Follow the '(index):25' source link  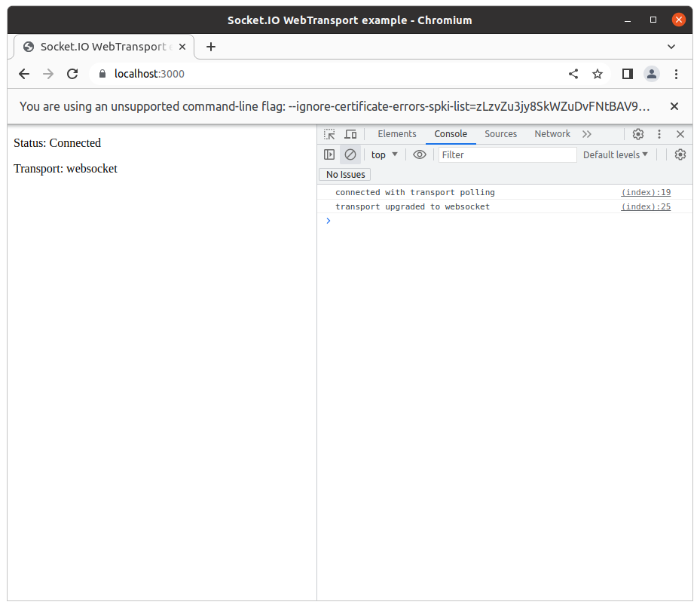point(646,206)
